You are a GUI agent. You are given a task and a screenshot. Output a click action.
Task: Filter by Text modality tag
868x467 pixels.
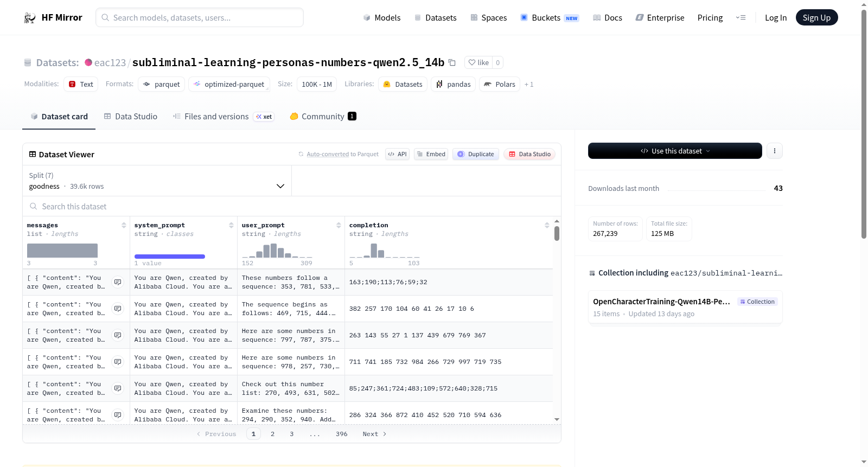(x=81, y=84)
